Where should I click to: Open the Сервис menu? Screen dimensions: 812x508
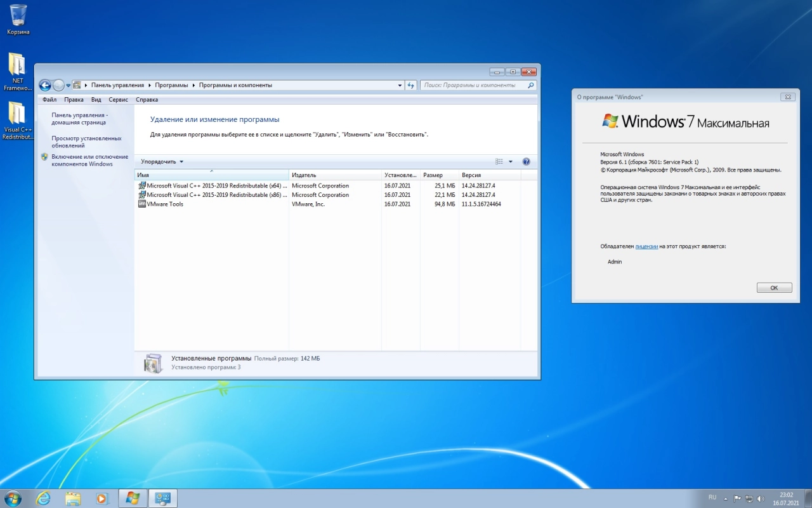pyautogui.click(x=118, y=100)
